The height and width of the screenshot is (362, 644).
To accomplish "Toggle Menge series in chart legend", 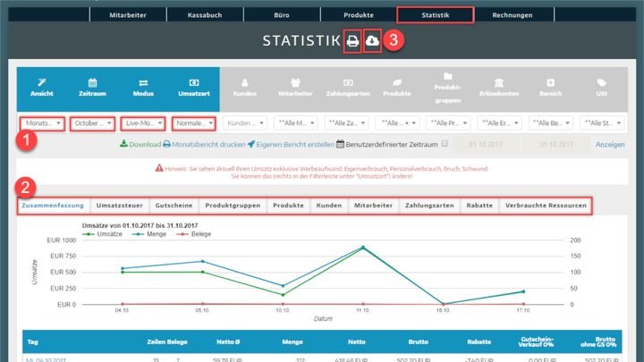I will click(149, 234).
